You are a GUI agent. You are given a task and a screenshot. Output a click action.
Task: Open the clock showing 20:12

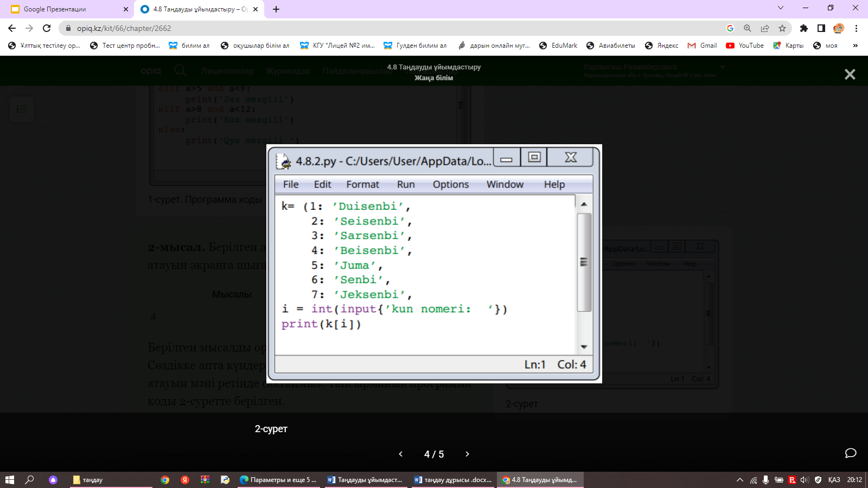[x=854, y=480]
